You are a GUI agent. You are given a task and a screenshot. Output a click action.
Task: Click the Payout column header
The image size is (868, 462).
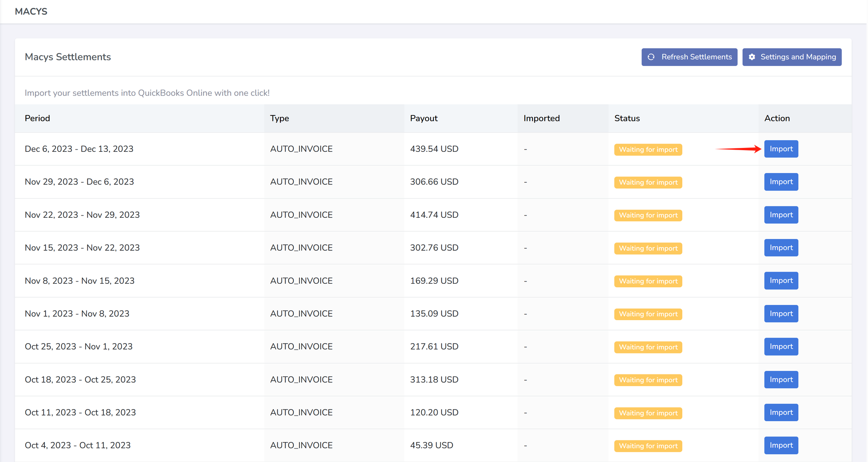424,118
